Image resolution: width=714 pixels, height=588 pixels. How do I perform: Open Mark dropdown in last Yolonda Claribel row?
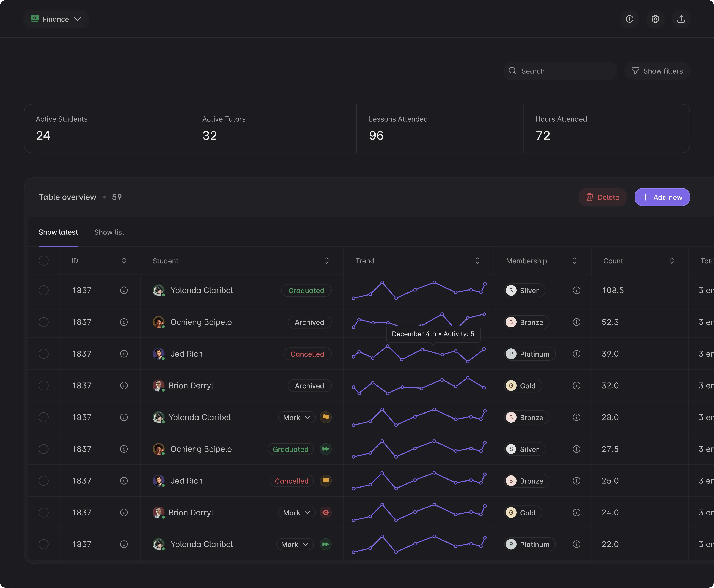[295, 544]
